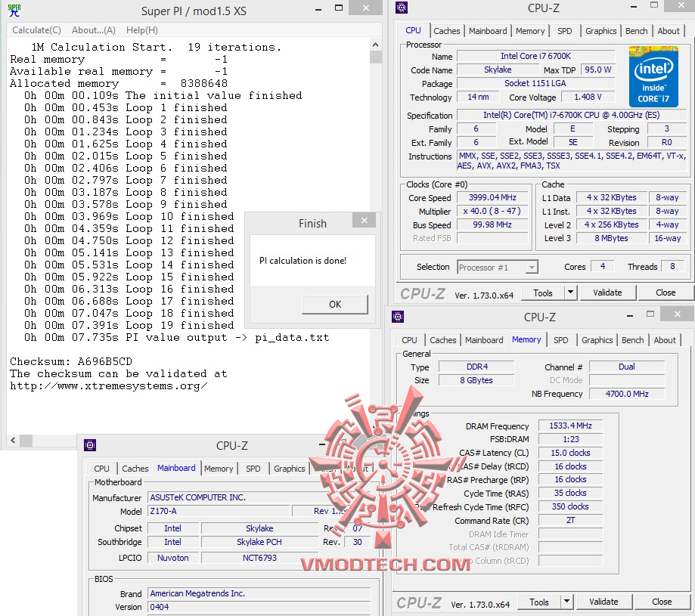The width and height of the screenshot is (695, 616).
Task: Click Tools button in Memory CPU-Z window
Action: [x=539, y=602]
